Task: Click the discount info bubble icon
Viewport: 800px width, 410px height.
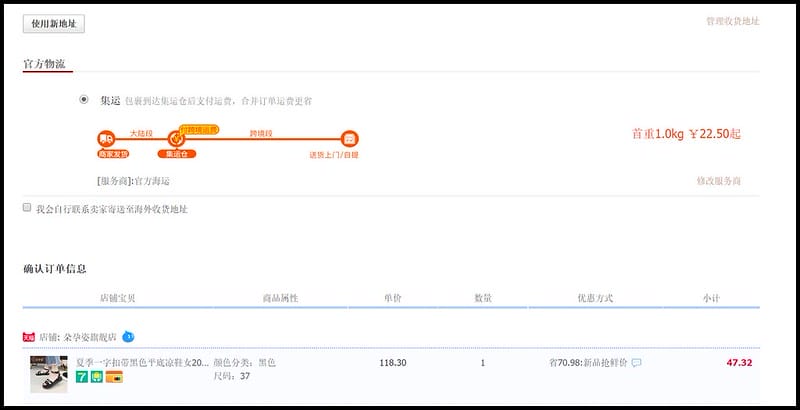Action: point(636,363)
